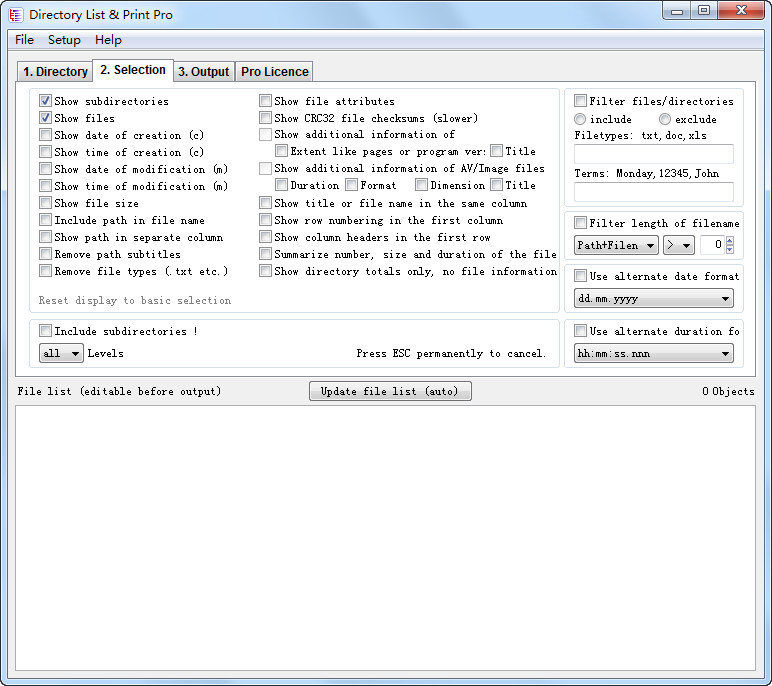Viewport: 772px width, 686px height.
Task: Select the include radio button
Action: [580, 119]
